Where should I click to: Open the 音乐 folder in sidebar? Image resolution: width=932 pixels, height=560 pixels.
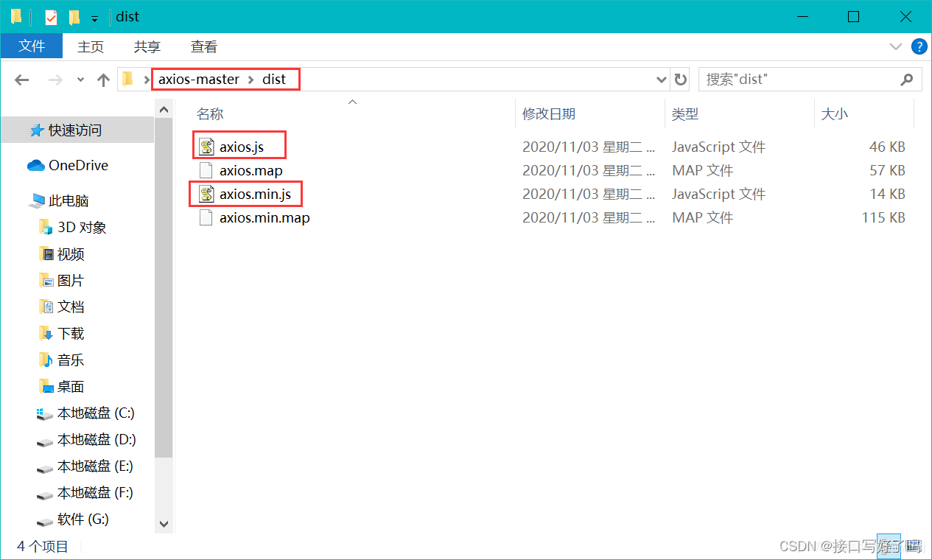tap(71, 360)
